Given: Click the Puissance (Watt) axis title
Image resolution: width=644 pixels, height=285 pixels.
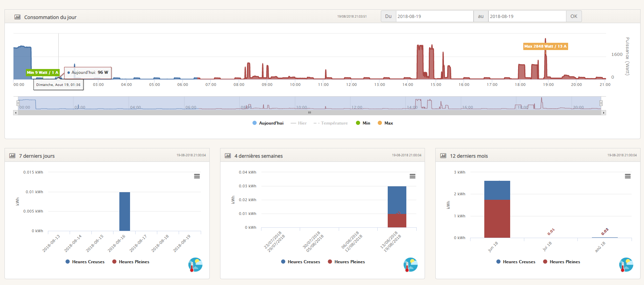Looking at the screenshot, I should click(627, 56).
